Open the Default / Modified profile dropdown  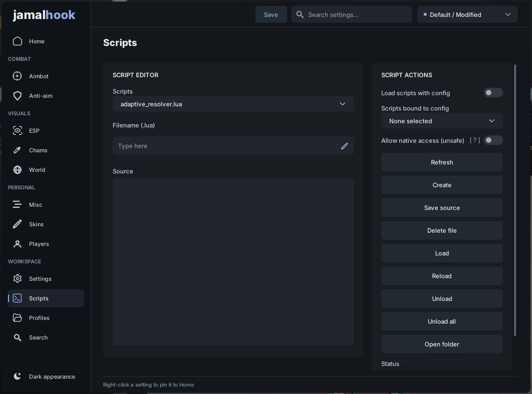[467, 15]
